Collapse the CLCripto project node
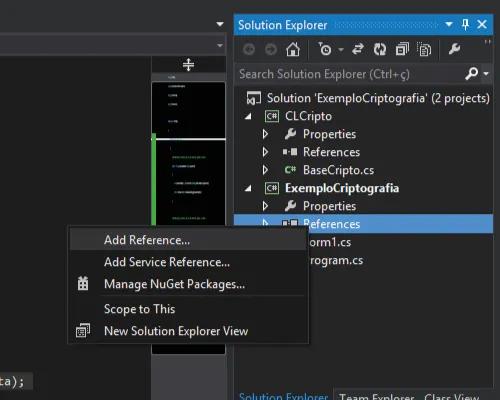This screenshot has height=400, width=500. tap(248, 116)
